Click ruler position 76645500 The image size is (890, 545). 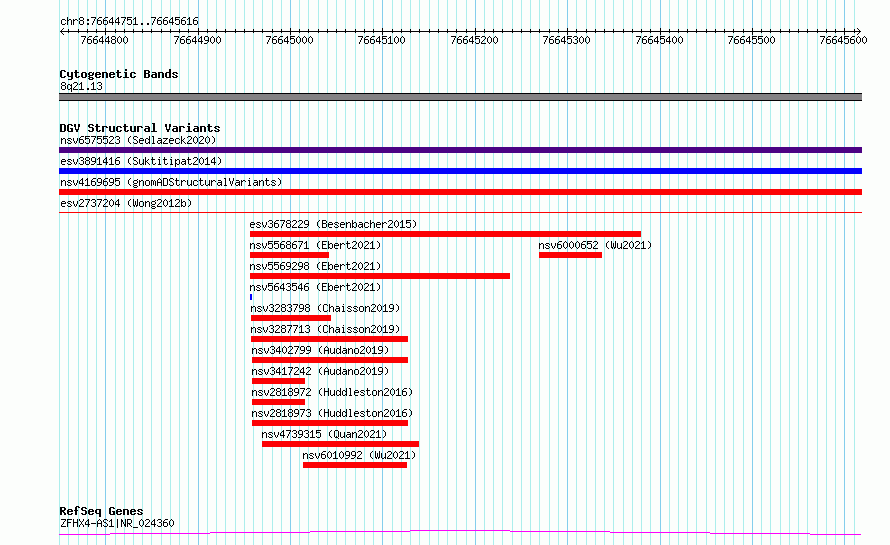tap(752, 40)
